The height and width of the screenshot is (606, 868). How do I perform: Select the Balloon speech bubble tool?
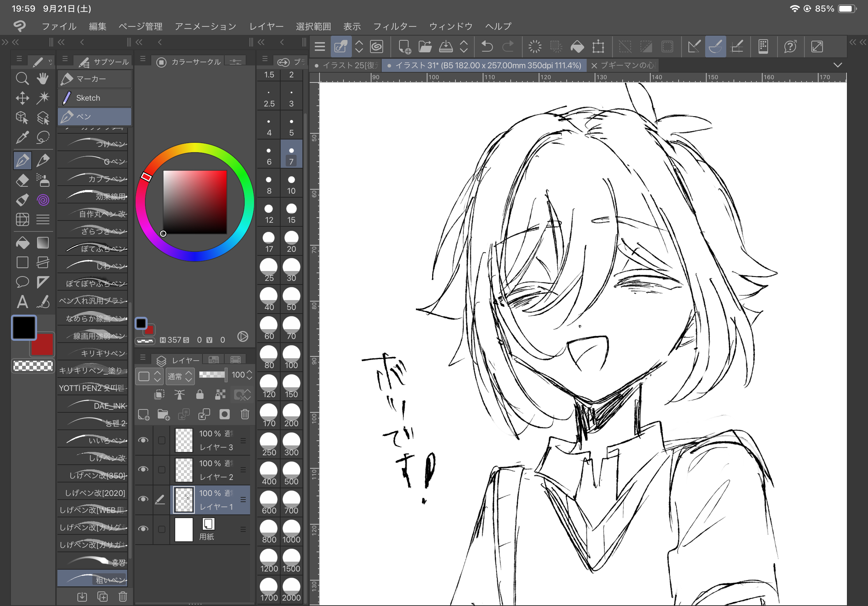pyautogui.click(x=22, y=282)
